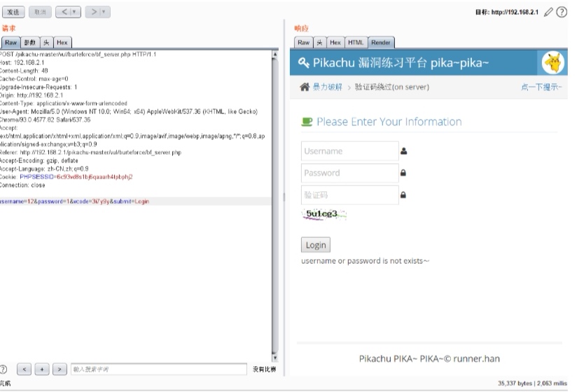The width and height of the screenshot is (584, 392).
Task: Open the response Hex tab
Action: (335, 43)
